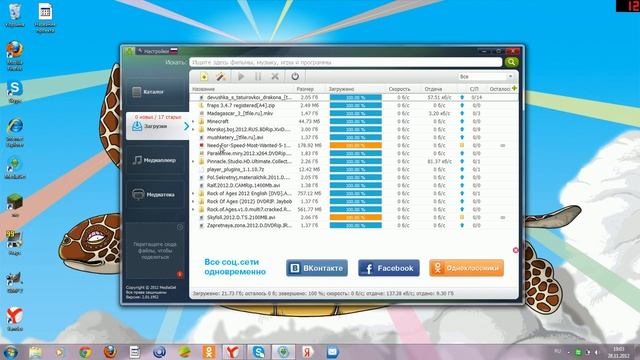Screen dimensions: 640x360
Task: Expand the Minecraft folder row
Action: click(193, 121)
